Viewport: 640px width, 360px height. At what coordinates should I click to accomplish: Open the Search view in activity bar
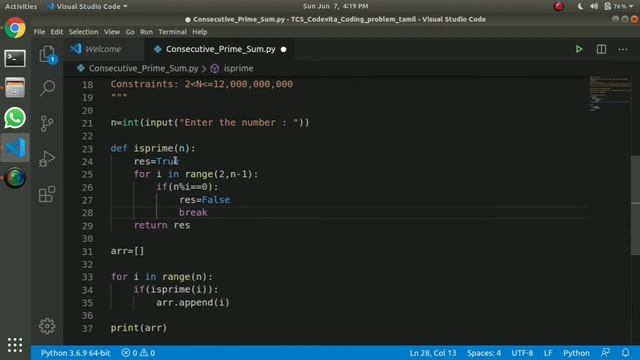tap(47, 87)
